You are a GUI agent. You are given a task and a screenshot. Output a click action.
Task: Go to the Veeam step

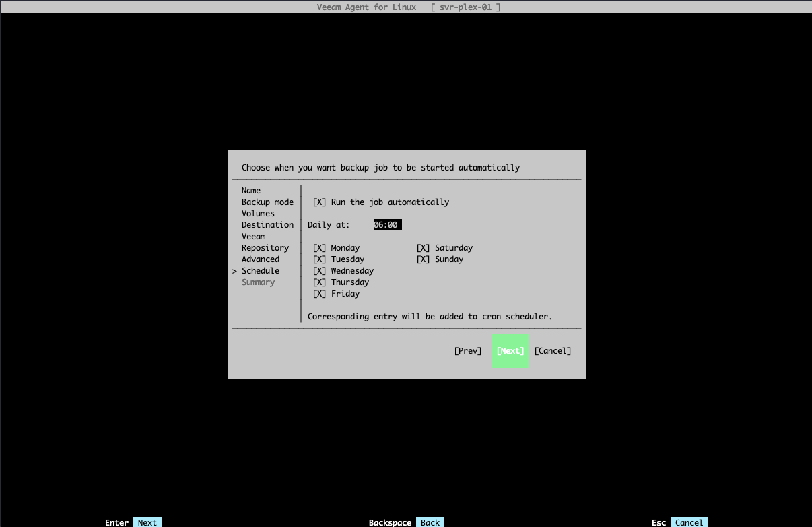tap(254, 237)
